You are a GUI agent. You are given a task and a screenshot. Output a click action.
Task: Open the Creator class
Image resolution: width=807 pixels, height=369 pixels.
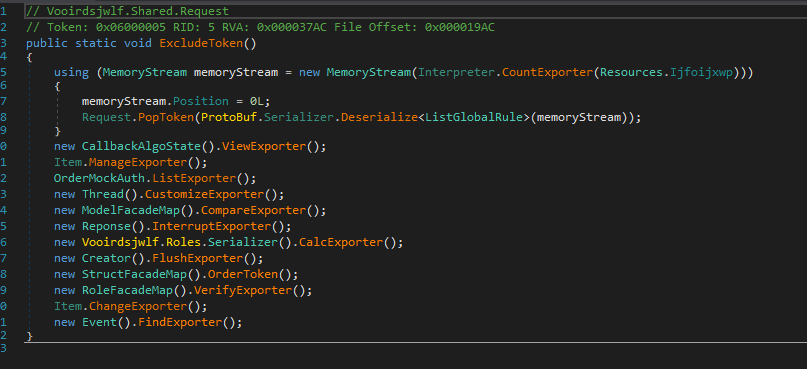(106, 258)
